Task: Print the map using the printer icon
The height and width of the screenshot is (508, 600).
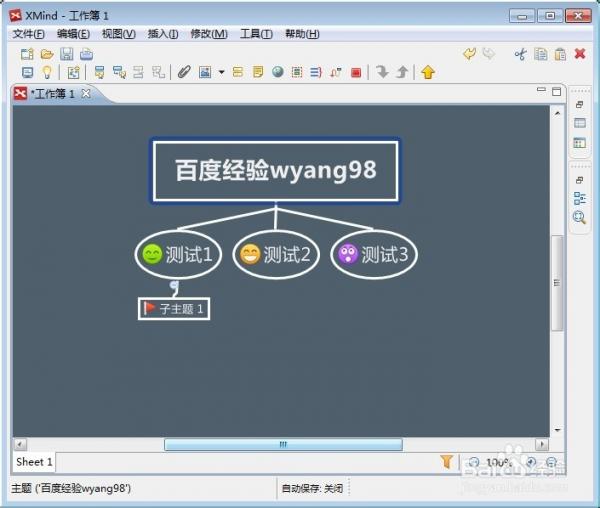Action: [x=86, y=54]
